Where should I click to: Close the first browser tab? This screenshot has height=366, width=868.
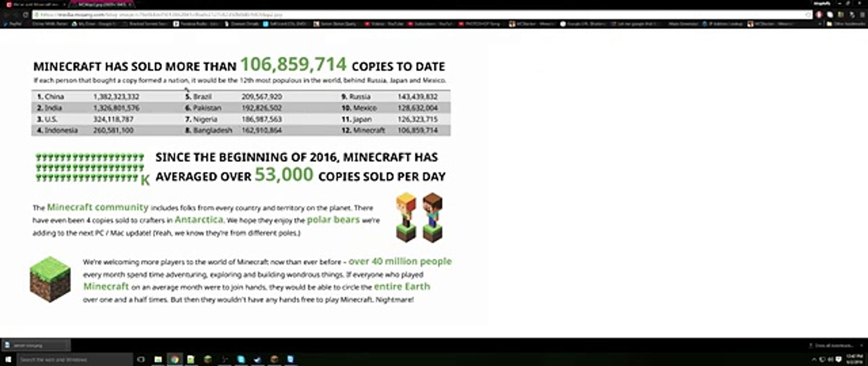click(64, 5)
